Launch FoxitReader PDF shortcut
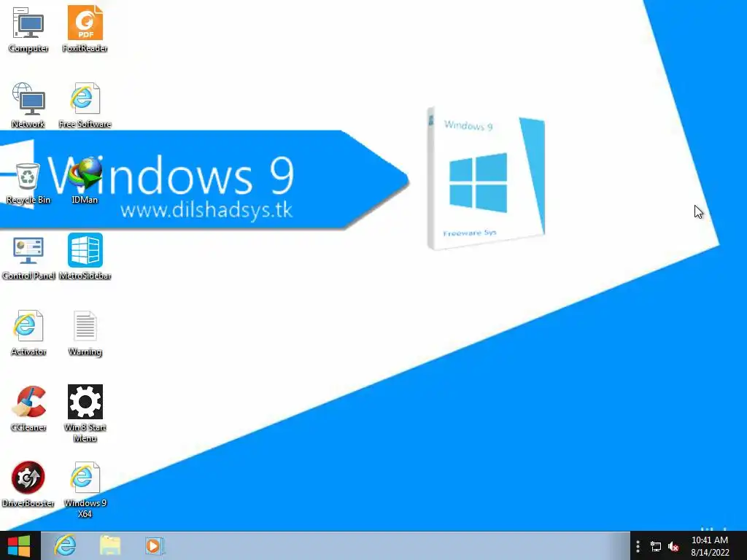The width and height of the screenshot is (747, 560). [x=85, y=29]
